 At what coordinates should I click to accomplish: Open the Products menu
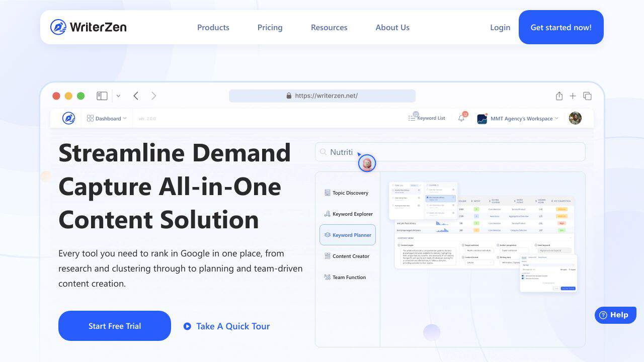click(x=213, y=27)
